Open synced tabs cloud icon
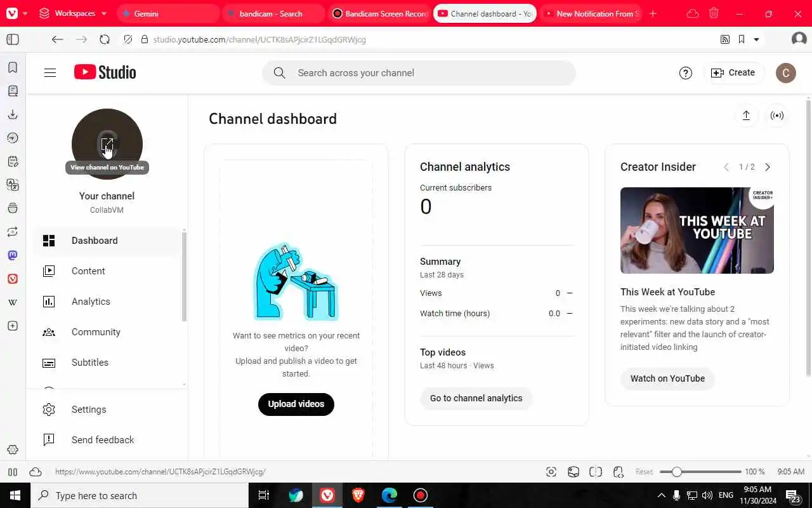Image resolution: width=812 pixels, height=508 pixels. (x=693, y=13)
